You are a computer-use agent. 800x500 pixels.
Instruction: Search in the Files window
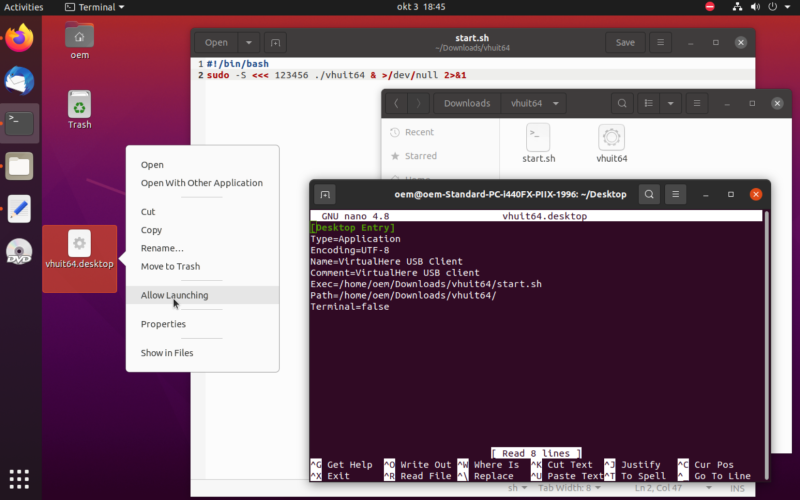(x=622, y=104)
